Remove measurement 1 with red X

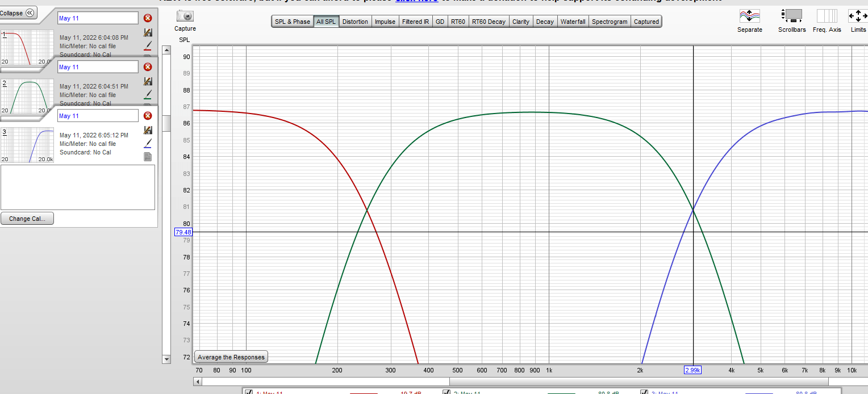click(x=148, y=18)
